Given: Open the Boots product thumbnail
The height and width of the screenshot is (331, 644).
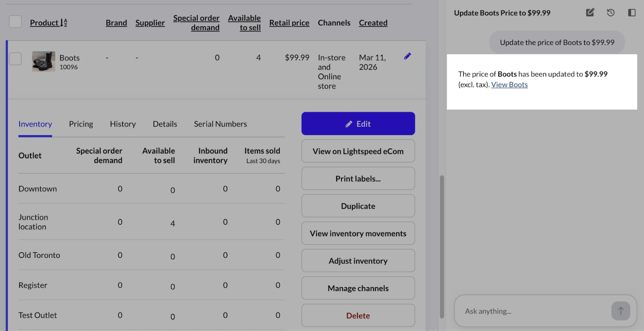Looking at the screenshot, I should (x=44, y=62).
